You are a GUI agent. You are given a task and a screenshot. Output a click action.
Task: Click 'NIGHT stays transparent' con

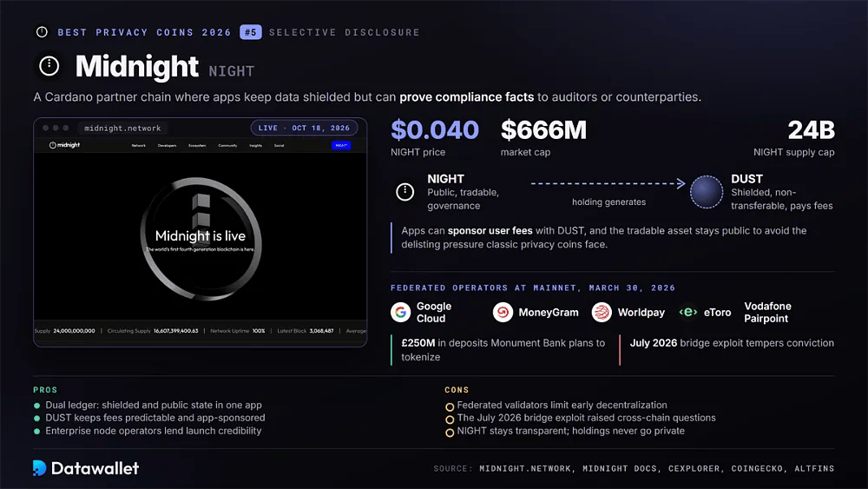coord(571,431)
